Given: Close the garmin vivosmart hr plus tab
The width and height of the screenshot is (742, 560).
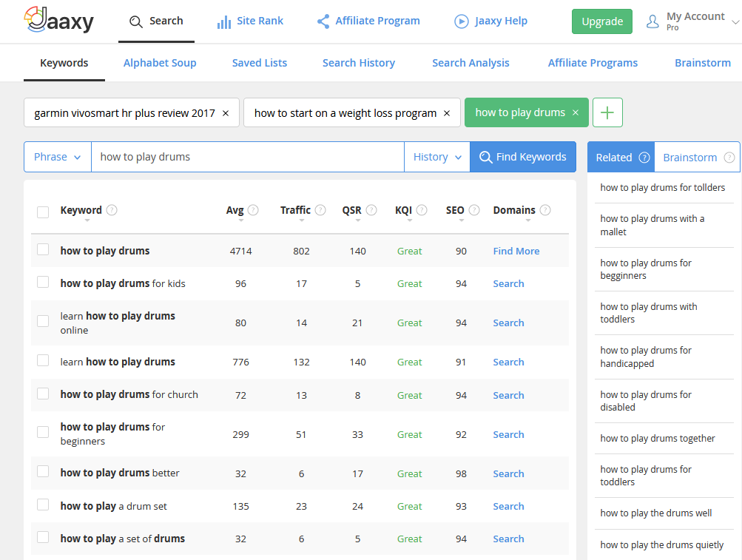Looking at the screenshot, I should (226, 113).
